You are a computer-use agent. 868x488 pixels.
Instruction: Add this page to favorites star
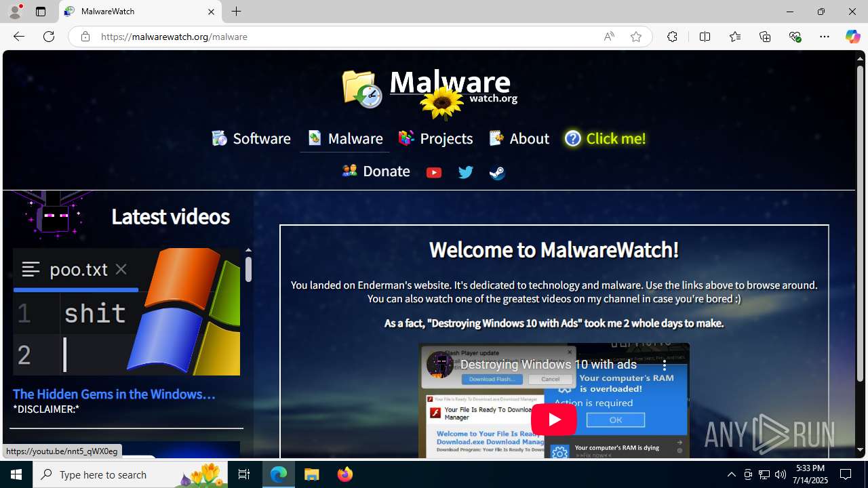point(636,37)
